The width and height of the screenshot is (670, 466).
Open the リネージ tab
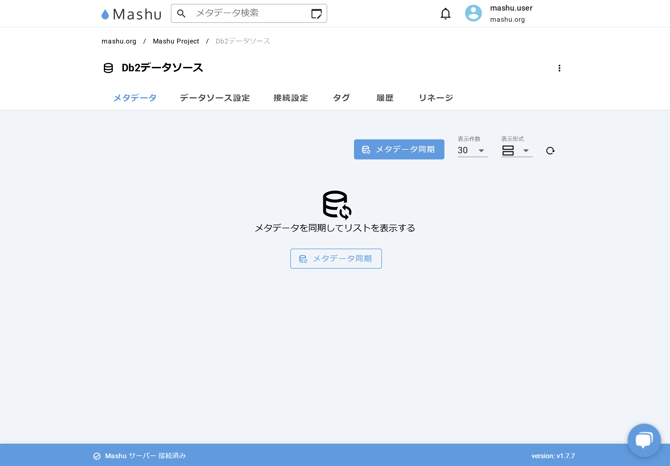[436, 98]
